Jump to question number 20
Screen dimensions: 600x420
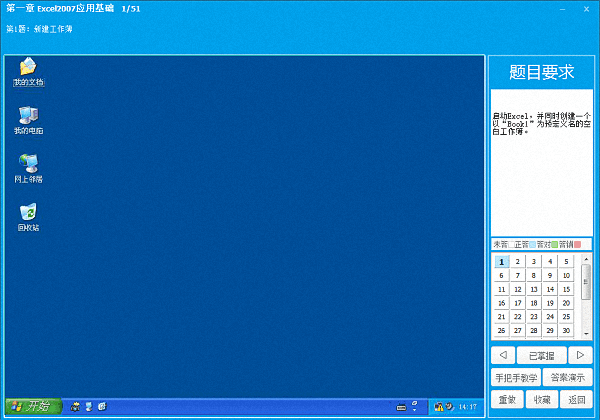click(x=566, y=303)
